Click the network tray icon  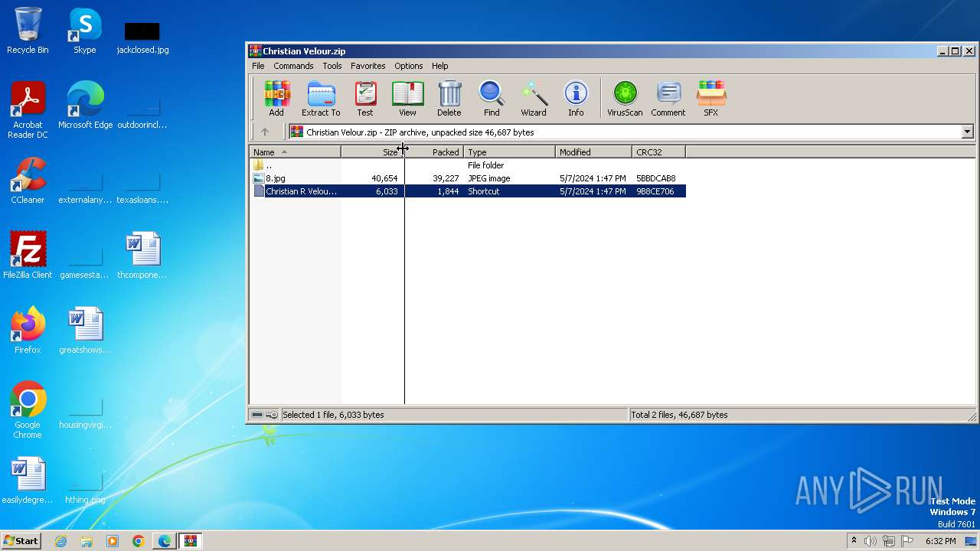pos(889,541)
